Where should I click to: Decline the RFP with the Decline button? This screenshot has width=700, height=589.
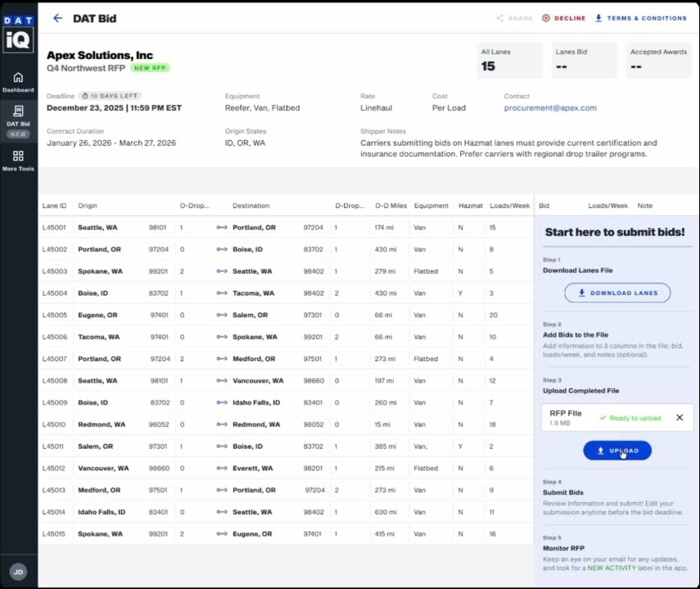[564, 18]
